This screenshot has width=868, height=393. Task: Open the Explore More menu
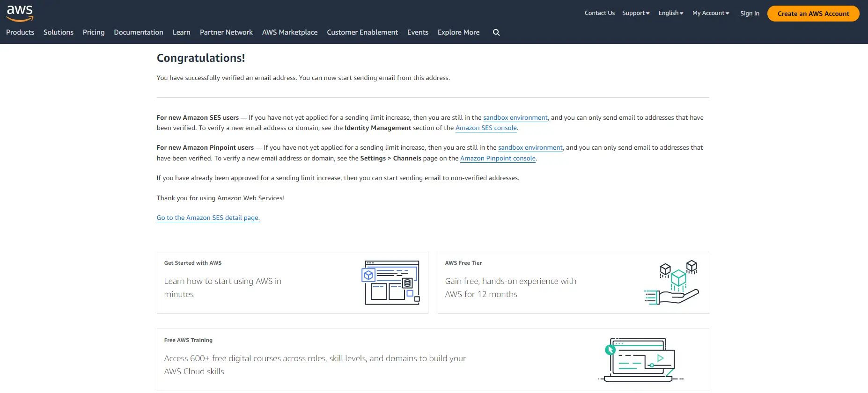[x=458, y=32]
